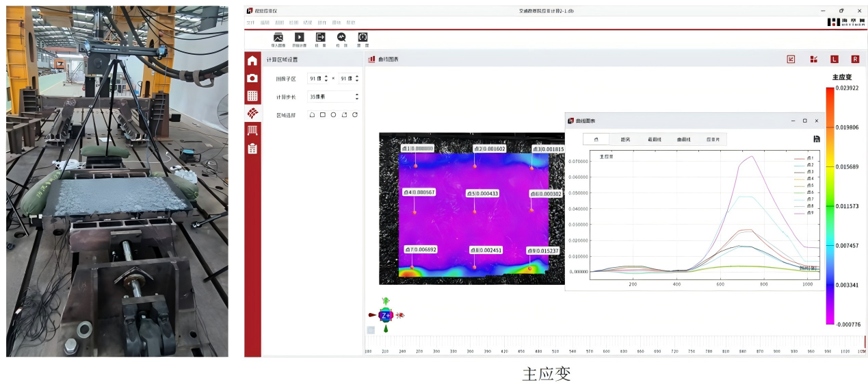Click the red R button
Viewport: 868px width, 389px height.
(x=854, y=60)
